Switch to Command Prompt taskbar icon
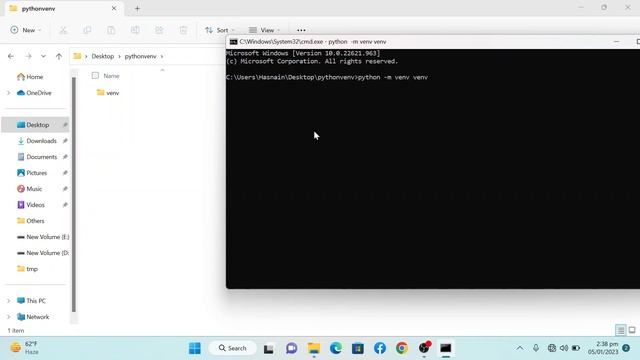 pyautogui.click(x=446, y=348)
